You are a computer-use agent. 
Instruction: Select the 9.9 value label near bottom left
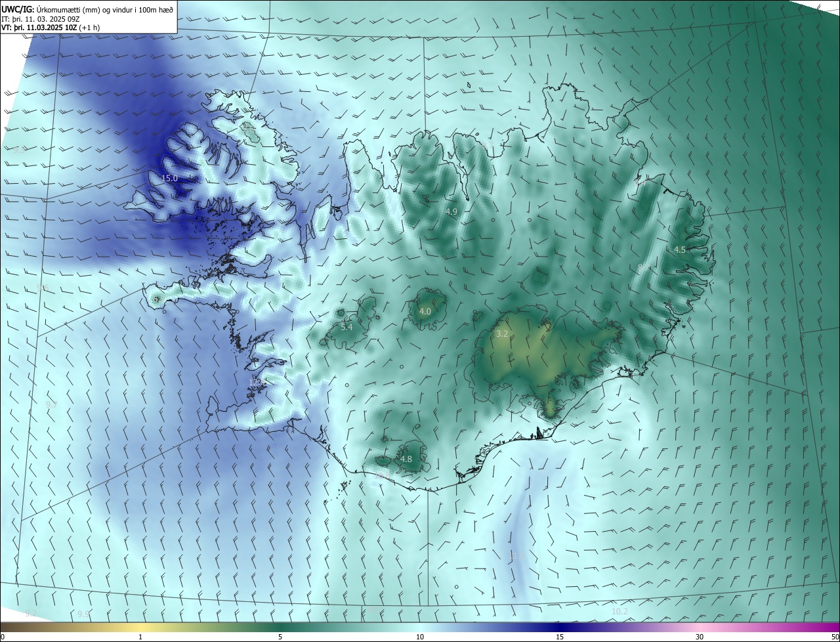point(83,614)
